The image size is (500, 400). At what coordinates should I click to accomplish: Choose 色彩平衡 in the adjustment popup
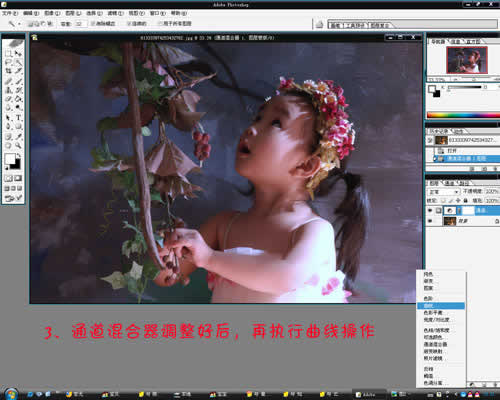click(441, 313)
